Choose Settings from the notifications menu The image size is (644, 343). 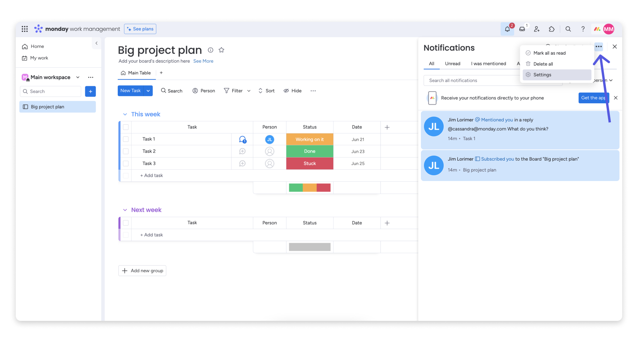pos(542,75)
